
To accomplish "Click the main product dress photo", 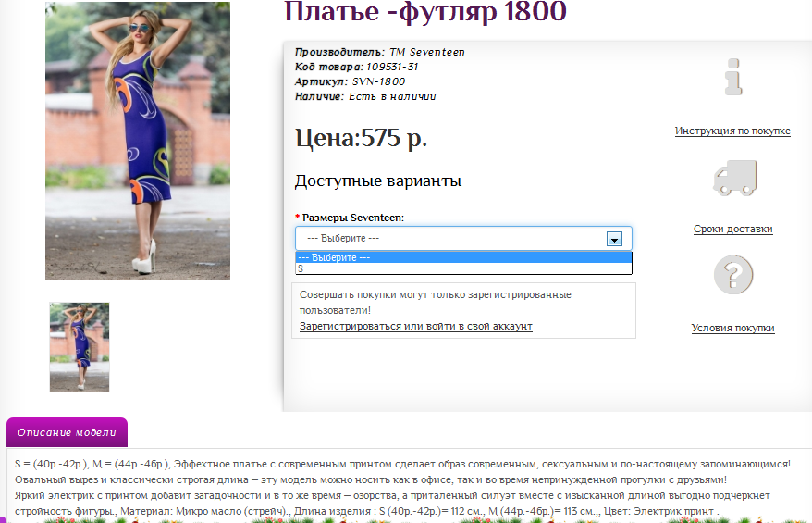I will click(138, 141).
